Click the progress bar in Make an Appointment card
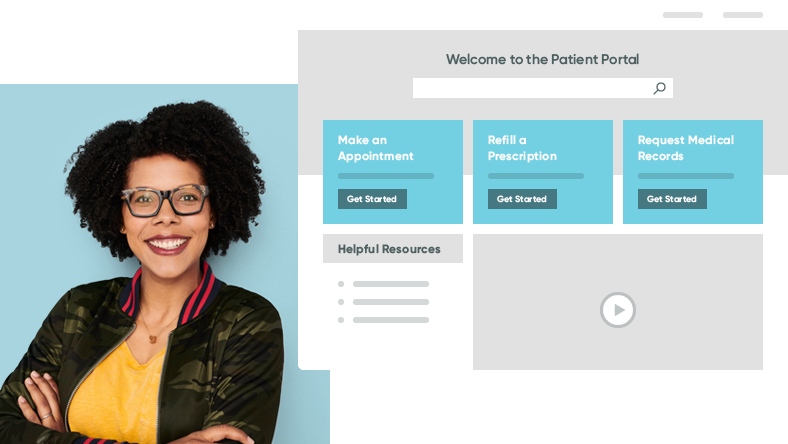 (385, 176)
